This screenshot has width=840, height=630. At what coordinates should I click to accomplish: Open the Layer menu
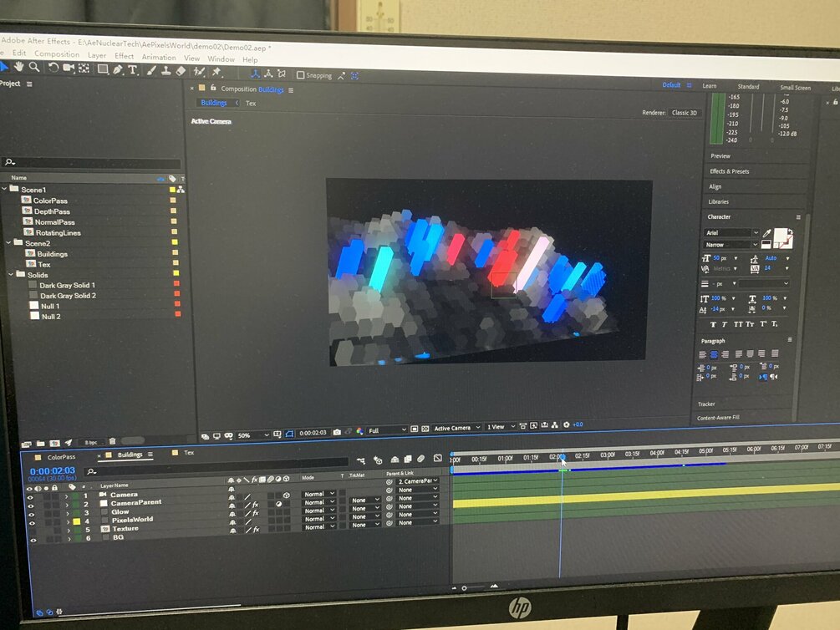(97, 55)
